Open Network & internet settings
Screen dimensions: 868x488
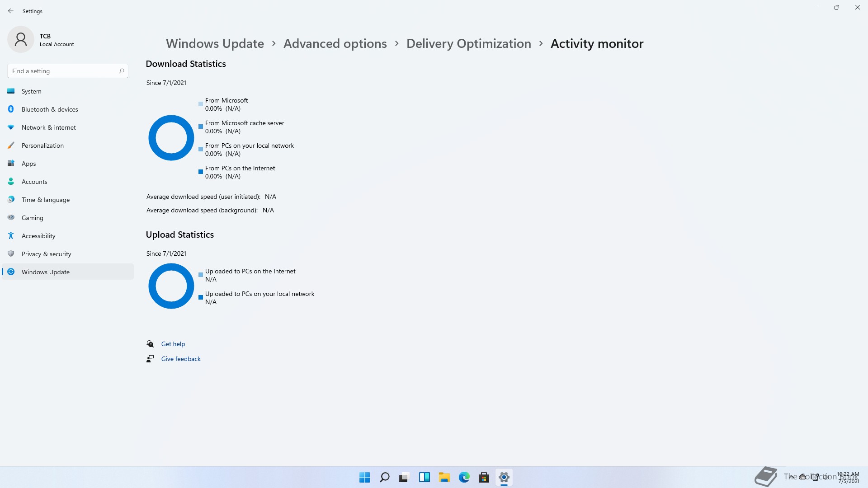(x=68, y=127)
